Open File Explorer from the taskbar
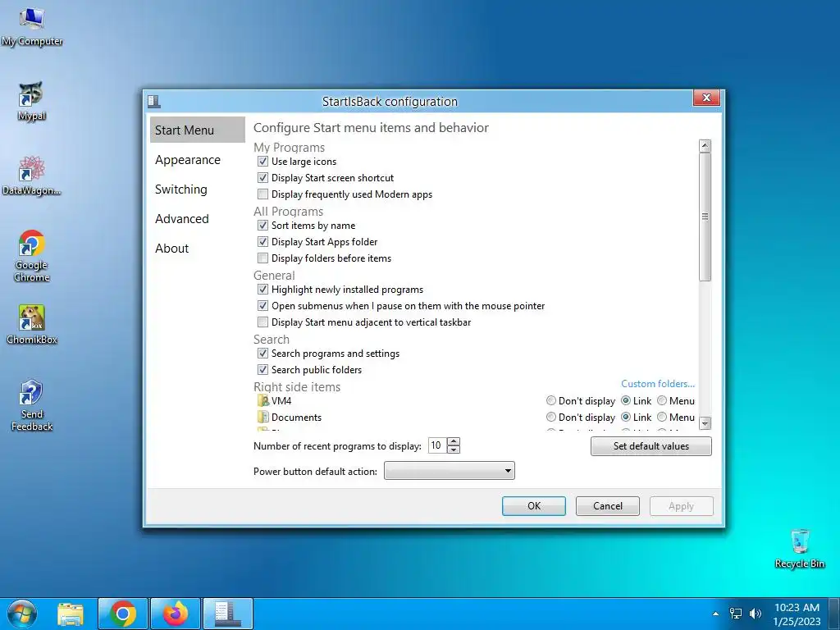The image size is (840, 630). point(71,614)
